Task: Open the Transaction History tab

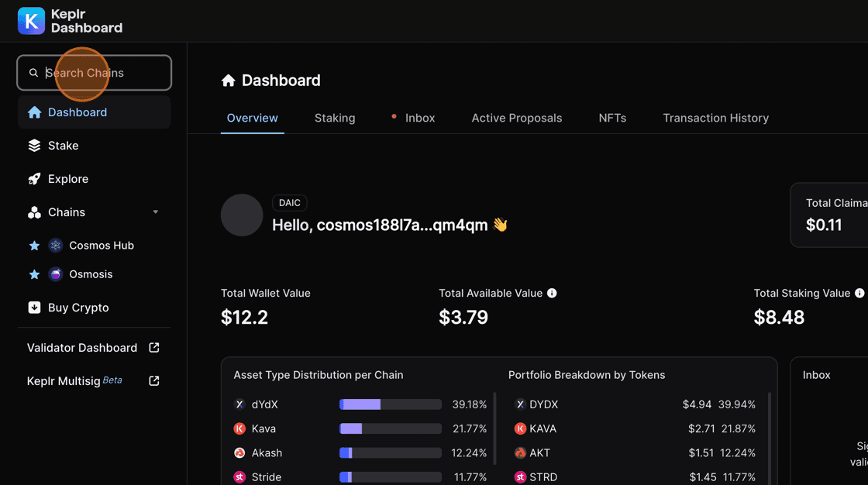Action: [x=715, y=118]
